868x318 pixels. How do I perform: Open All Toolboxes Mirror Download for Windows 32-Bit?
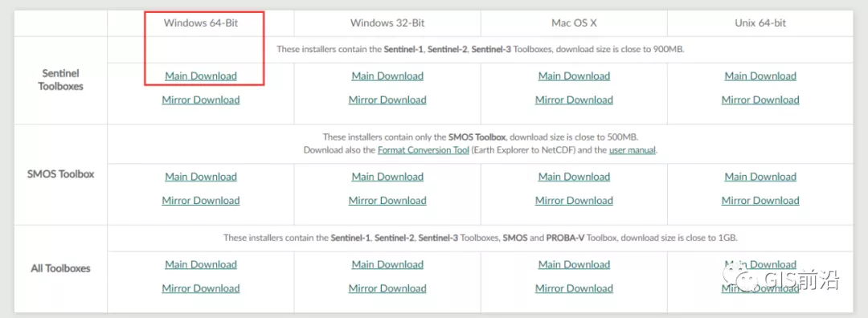(x=387, y=288)
